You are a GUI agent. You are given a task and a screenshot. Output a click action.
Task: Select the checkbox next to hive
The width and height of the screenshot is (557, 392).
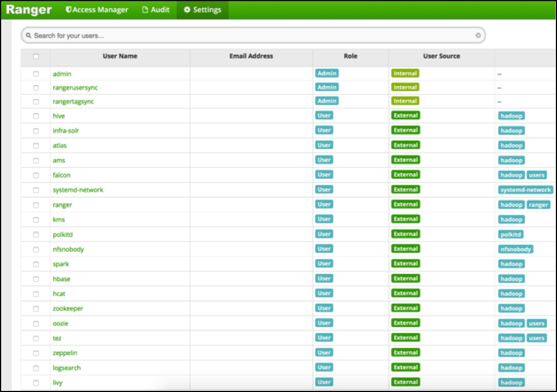click(36, 116)
